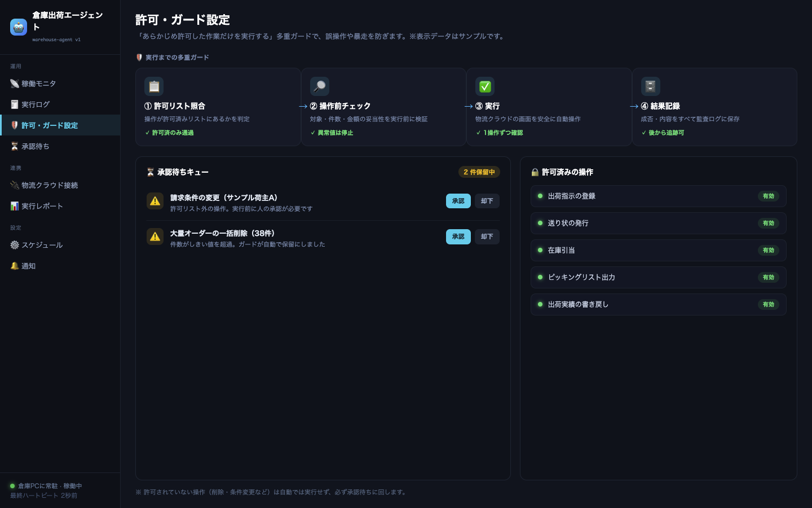812x508 pixels.
Task: Reject 請求条件の変更 with 却下 button
Action: tap(487, 201)
